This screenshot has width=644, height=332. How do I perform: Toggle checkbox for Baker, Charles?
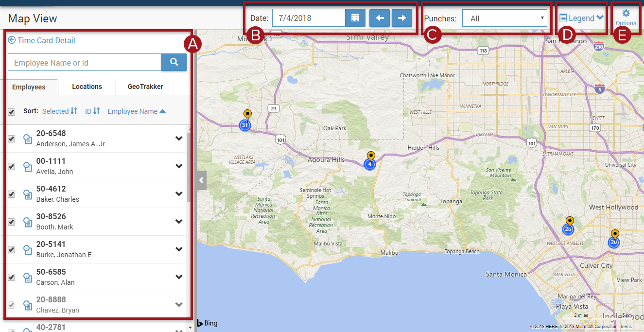[x=11, y=194]
